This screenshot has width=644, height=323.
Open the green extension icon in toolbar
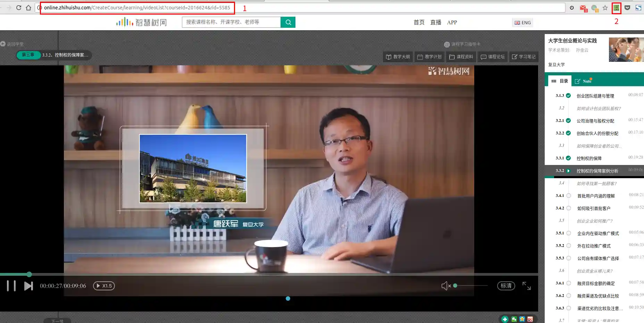coord(616,8)
